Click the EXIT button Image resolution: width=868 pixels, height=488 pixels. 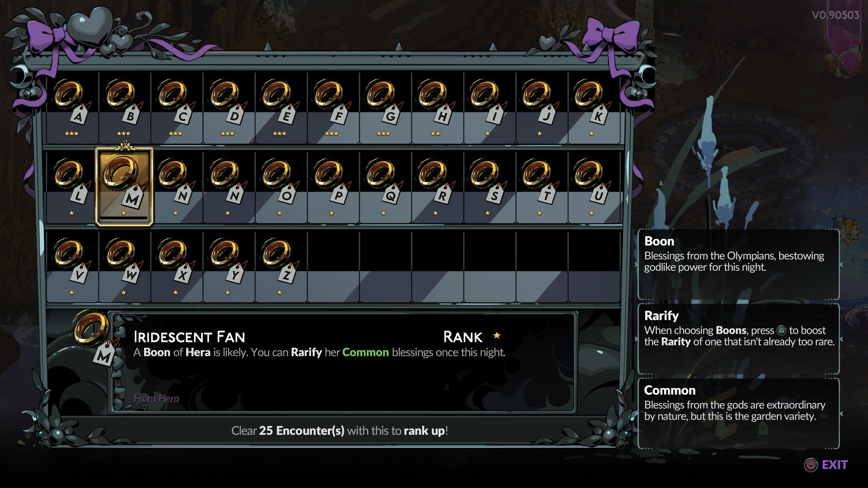point(826,465)
